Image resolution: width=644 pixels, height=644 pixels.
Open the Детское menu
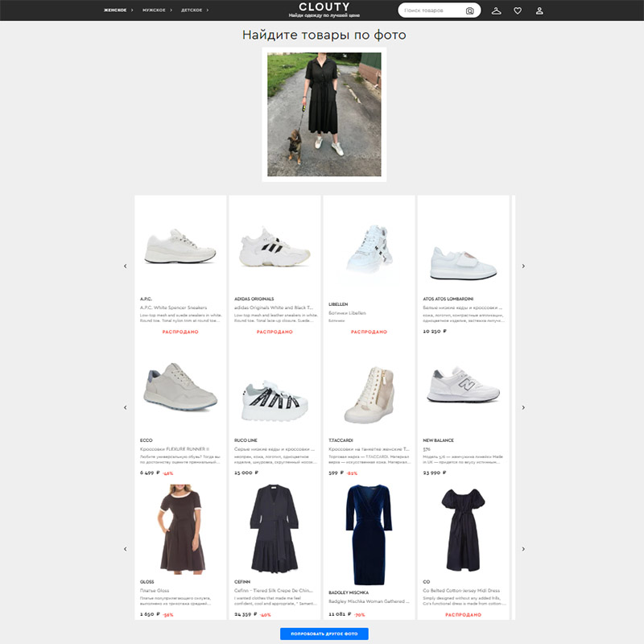[x=192, y=10]
